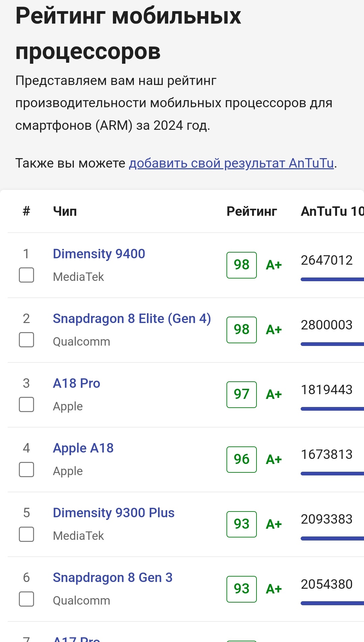Viewport: 364px width, 642px height.
Task: Open the Dimensity 9300 Plus page
Action: coord(113,513)
